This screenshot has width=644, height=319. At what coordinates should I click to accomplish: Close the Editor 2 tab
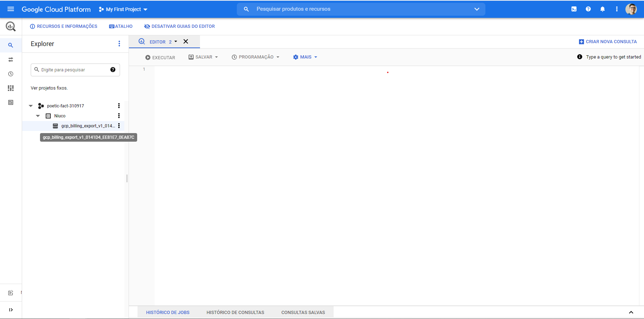186,41
